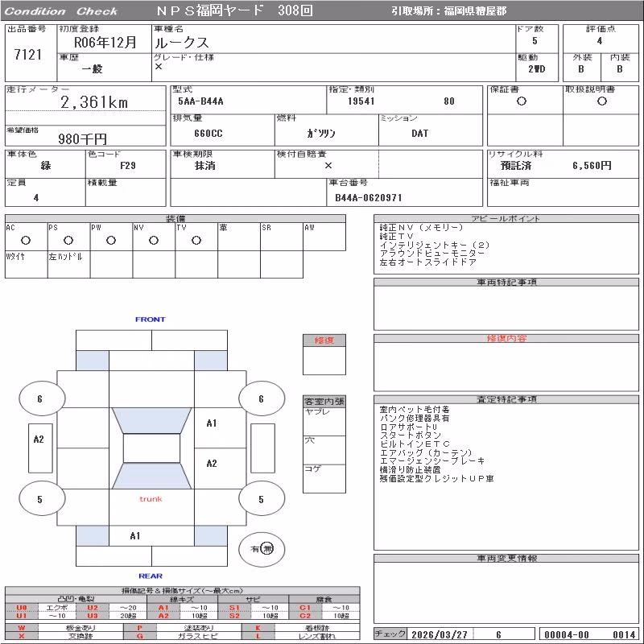Click the A1 mark on rear bumper
The image size is (644, 644).
coord(135,536)
